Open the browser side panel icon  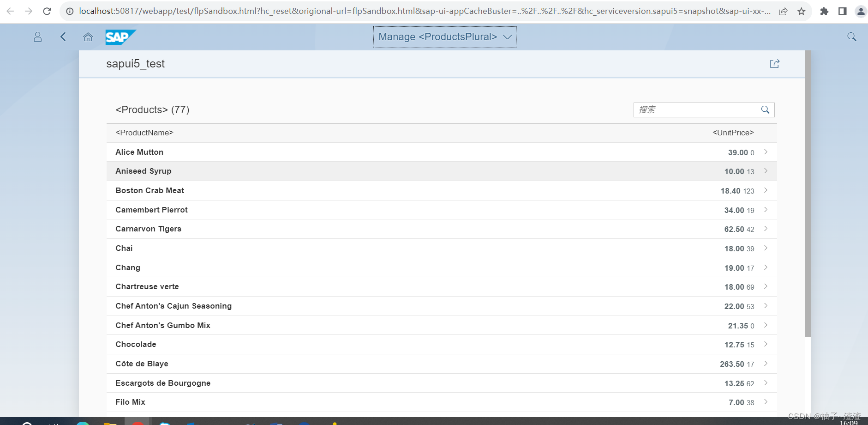[x=843, y=11]
